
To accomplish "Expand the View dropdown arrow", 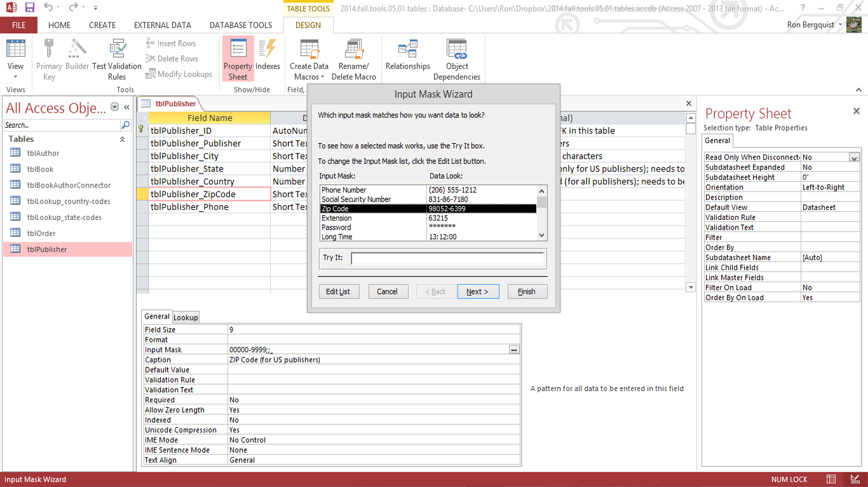I will 15,78.
